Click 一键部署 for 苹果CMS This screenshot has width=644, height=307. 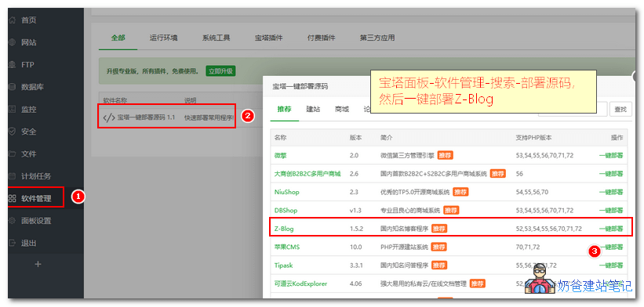click(611, 247)
